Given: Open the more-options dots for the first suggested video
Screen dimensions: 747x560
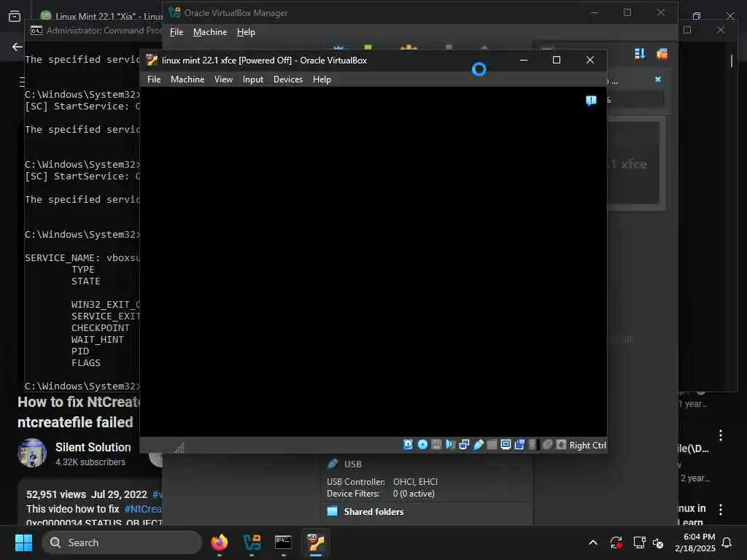Looking at the screenshot, I should [720, 435].
